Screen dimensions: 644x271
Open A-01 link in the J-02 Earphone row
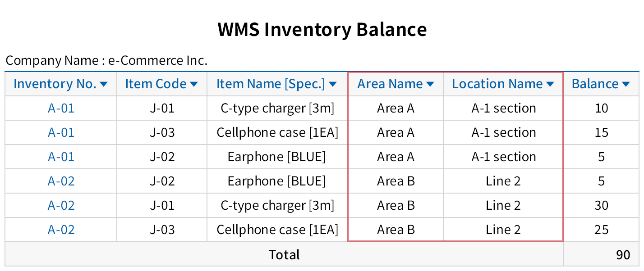[x=61, y=157]
